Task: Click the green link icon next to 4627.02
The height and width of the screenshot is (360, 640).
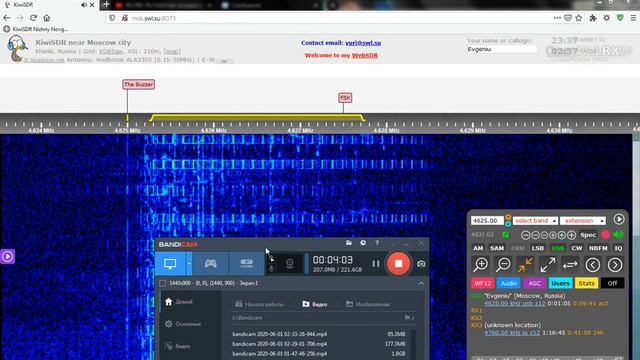Action: (505, 235)
